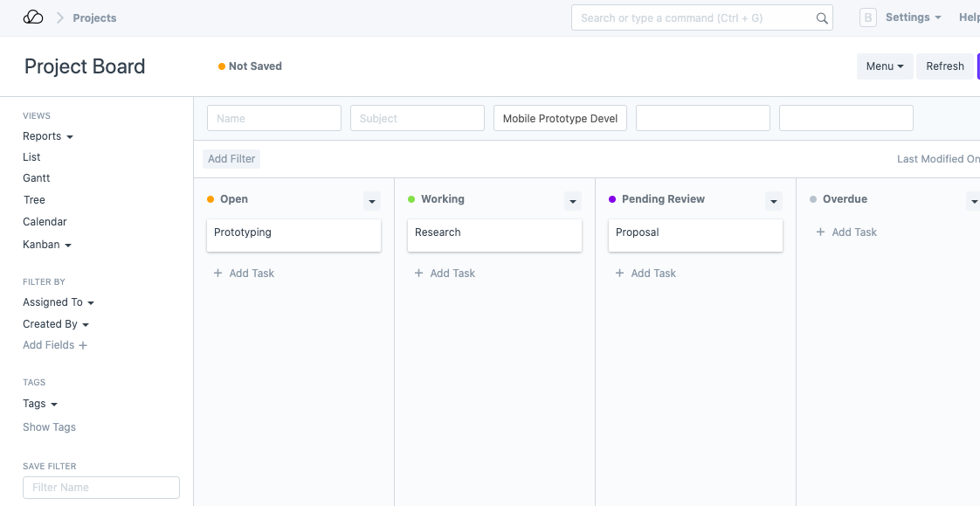The width and height of the screenshot is (980, 506).
Task: Open the Pending Review column options arrow
Action: (x=774, y=202)
